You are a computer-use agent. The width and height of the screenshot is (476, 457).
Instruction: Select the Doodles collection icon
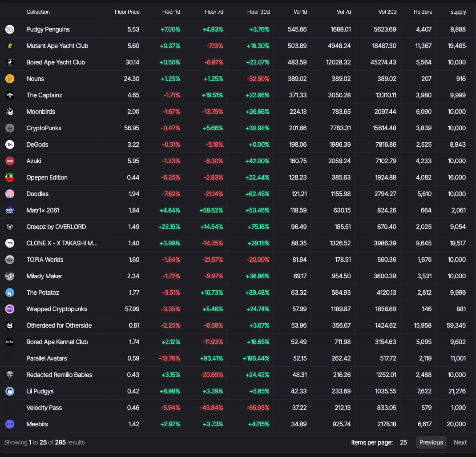coord(10,194)
